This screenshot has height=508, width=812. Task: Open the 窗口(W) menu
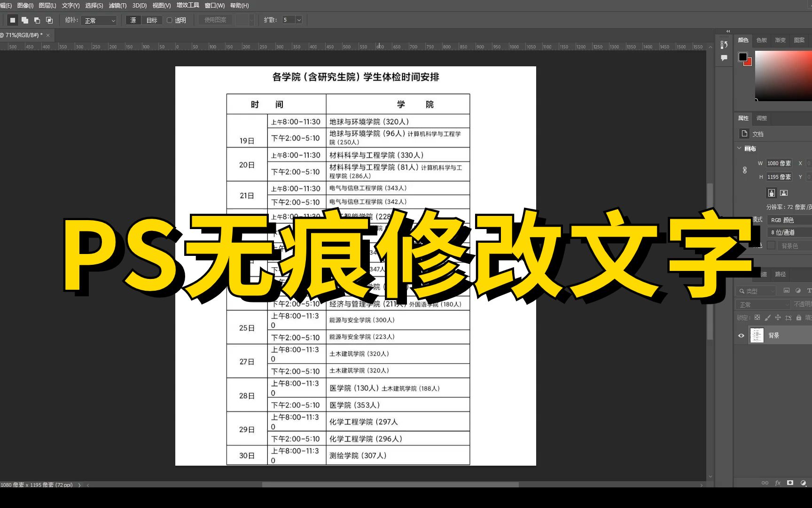(x=215, y=6)
